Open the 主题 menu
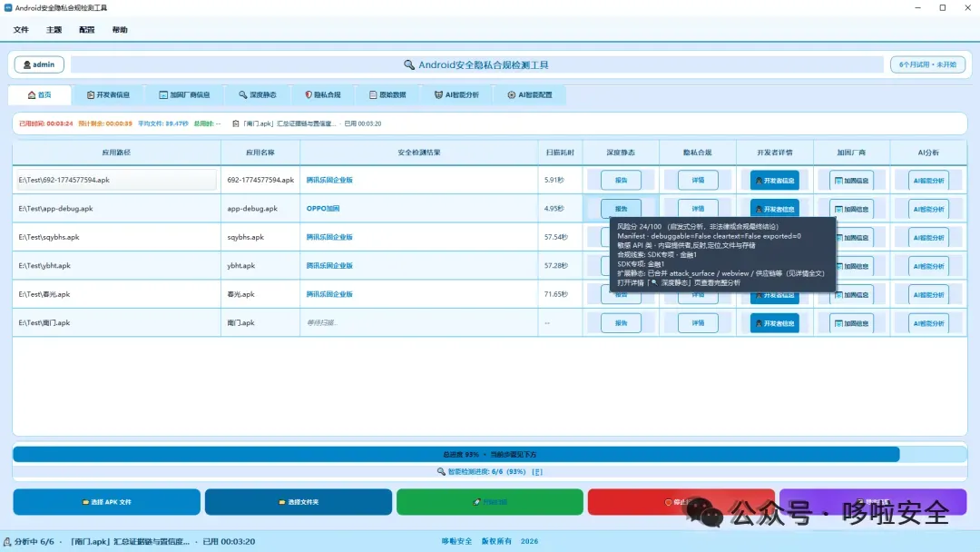Viewport: 980px width, 552px height. click(54, 29)
